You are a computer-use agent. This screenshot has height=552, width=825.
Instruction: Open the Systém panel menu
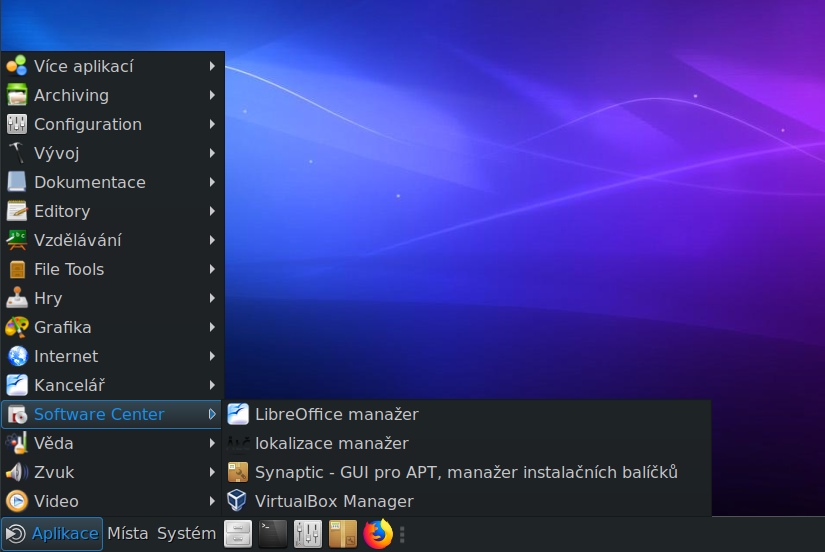coord(186,534)
